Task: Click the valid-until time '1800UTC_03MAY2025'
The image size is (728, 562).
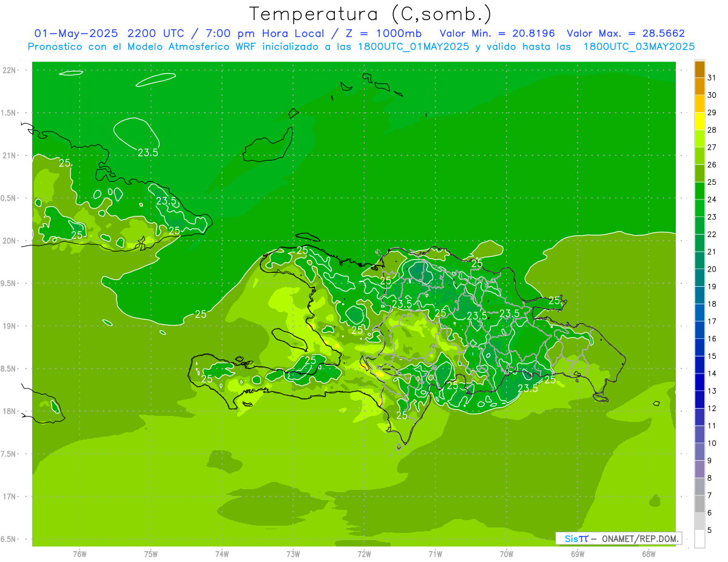Action: tap(639, 47)
